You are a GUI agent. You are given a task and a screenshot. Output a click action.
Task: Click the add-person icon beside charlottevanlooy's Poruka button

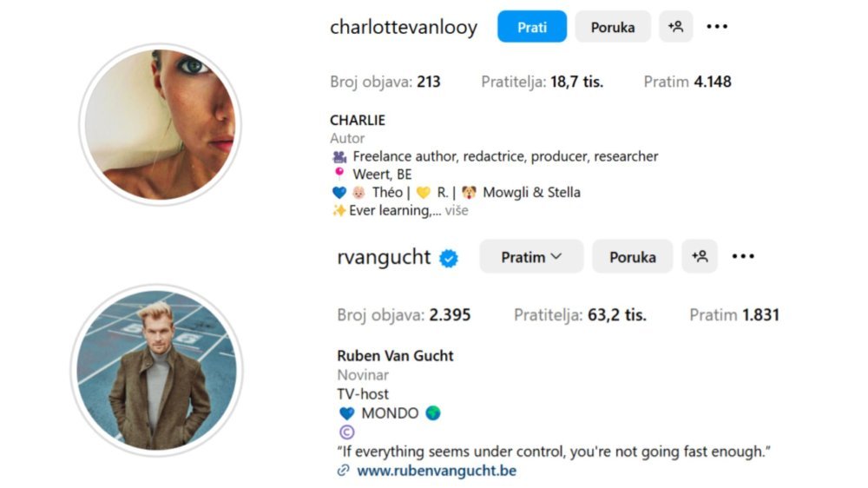tap(675, 27)
